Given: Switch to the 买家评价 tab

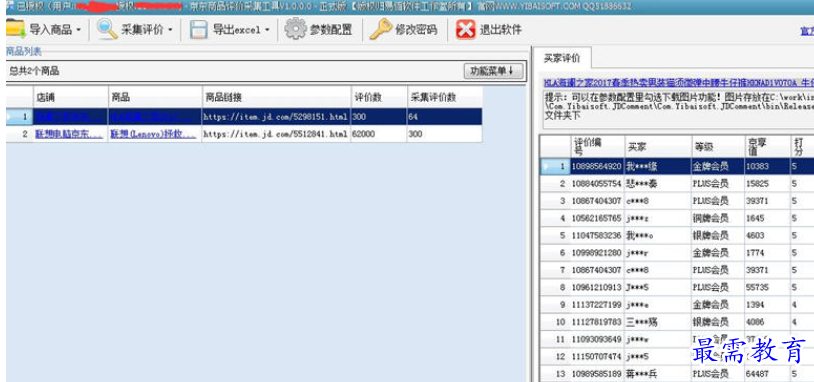Looking at the screenshot, I should click(x=562, y=58).
